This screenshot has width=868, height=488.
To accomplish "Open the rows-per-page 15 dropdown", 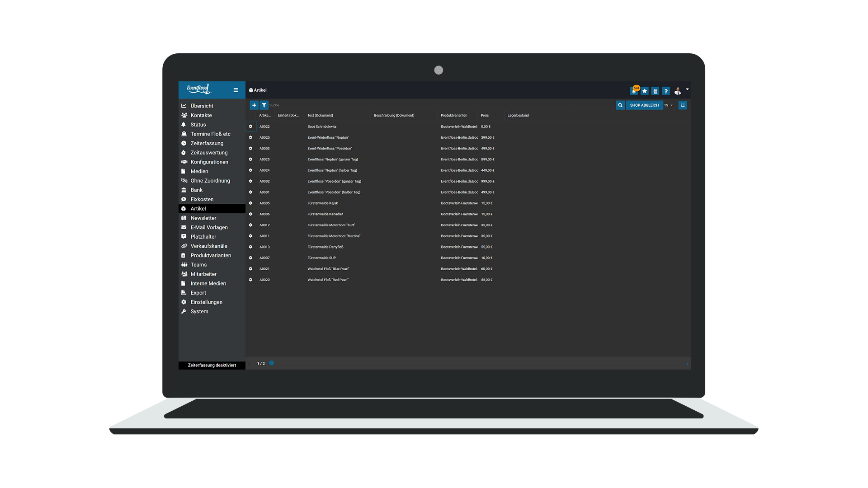I will click(669, 105).
